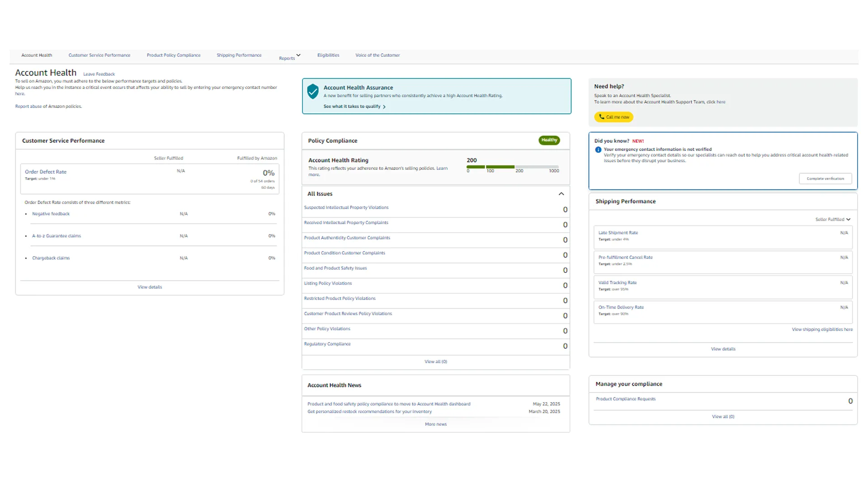The width and height of the screenshot is (868, 488).
Task: Click the blue info icon beside the emergency contact notice
Action: (598, 150)
